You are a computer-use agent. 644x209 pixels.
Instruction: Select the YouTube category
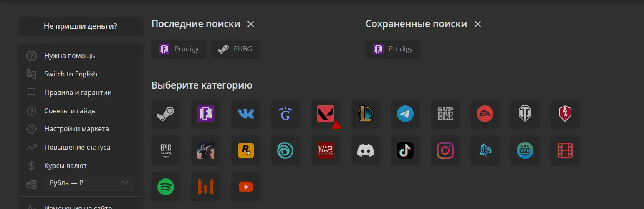[x=245, y=187]
